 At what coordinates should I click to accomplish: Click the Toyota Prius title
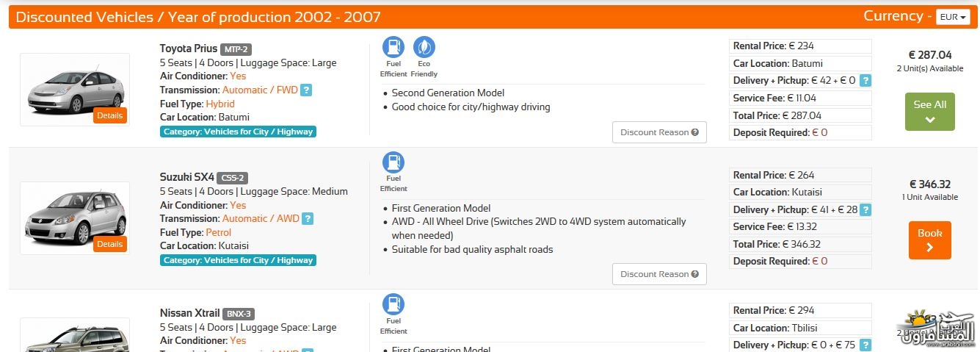[x=189, y=49]
